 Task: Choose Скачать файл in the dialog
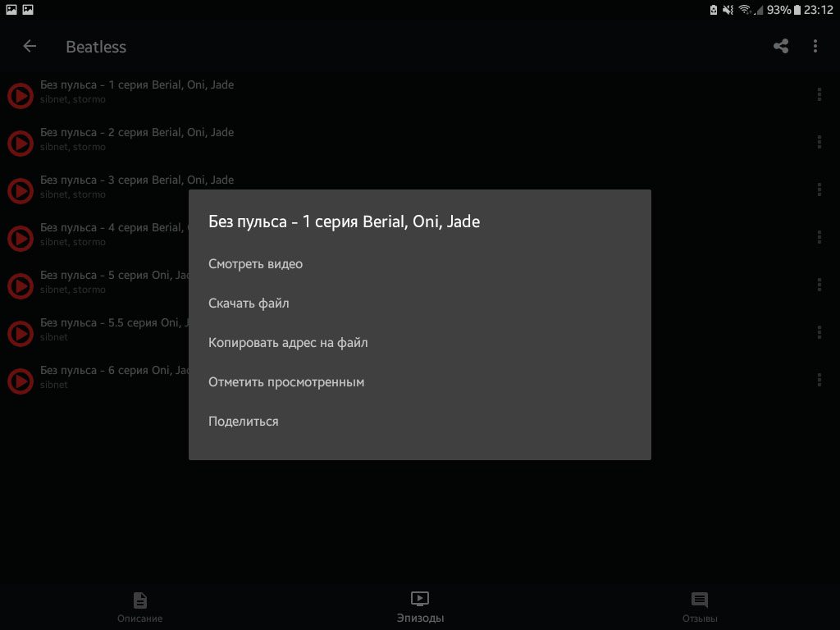tap(419, 304)
